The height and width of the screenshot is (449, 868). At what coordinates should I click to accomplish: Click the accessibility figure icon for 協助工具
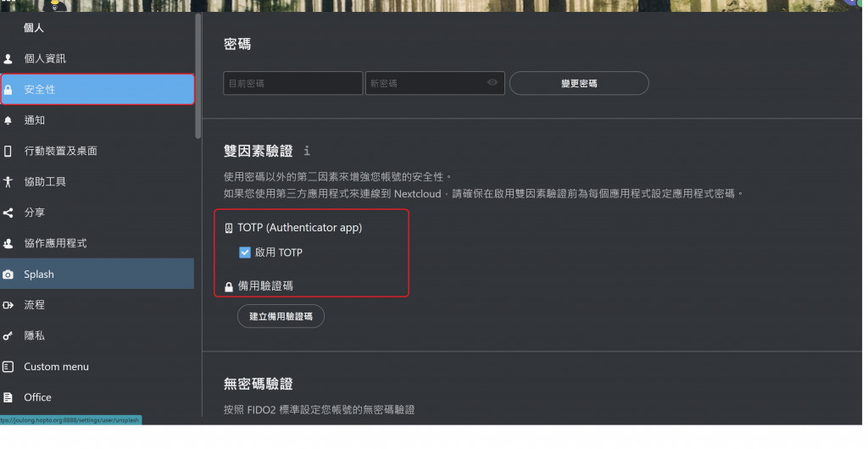tap(8, 182)
